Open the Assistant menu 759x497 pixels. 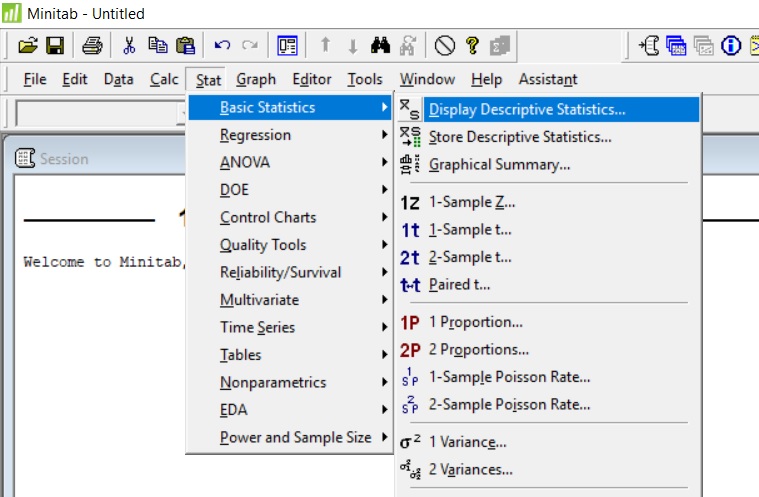(x=547, y=79)
